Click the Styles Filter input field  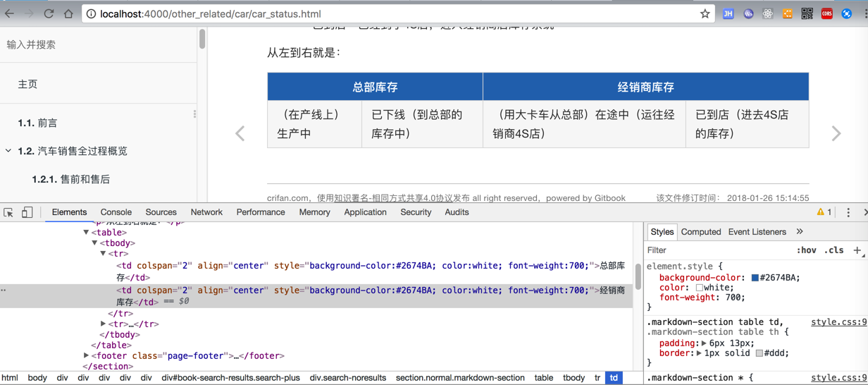coord(719,250)
